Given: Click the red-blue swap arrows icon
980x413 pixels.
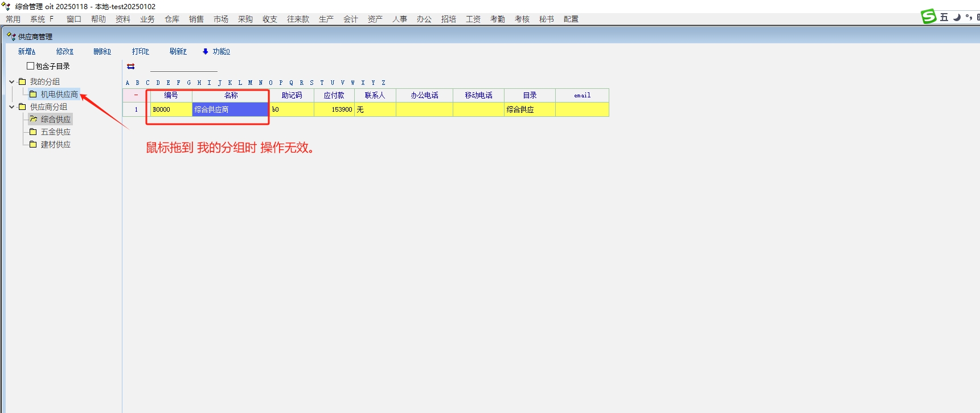Looking at the screenshot, I should [131, 67].
